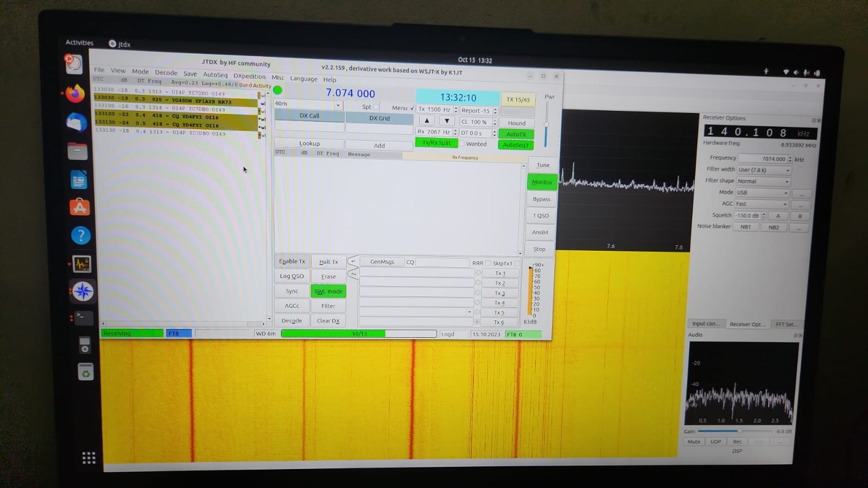Enable the Wanted checkbox
The width and height of the screenshot is (868, 488).
[x=461, y=143]
